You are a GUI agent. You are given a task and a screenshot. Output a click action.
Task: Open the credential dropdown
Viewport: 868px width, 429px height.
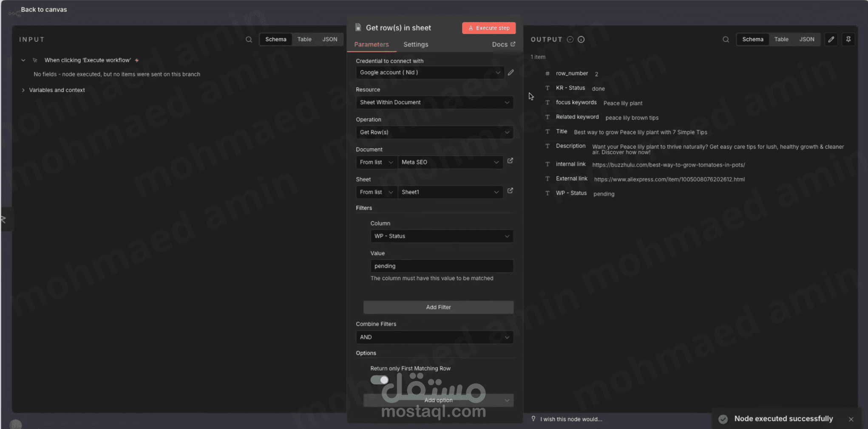pyautogui.click(x=430, y=73)
